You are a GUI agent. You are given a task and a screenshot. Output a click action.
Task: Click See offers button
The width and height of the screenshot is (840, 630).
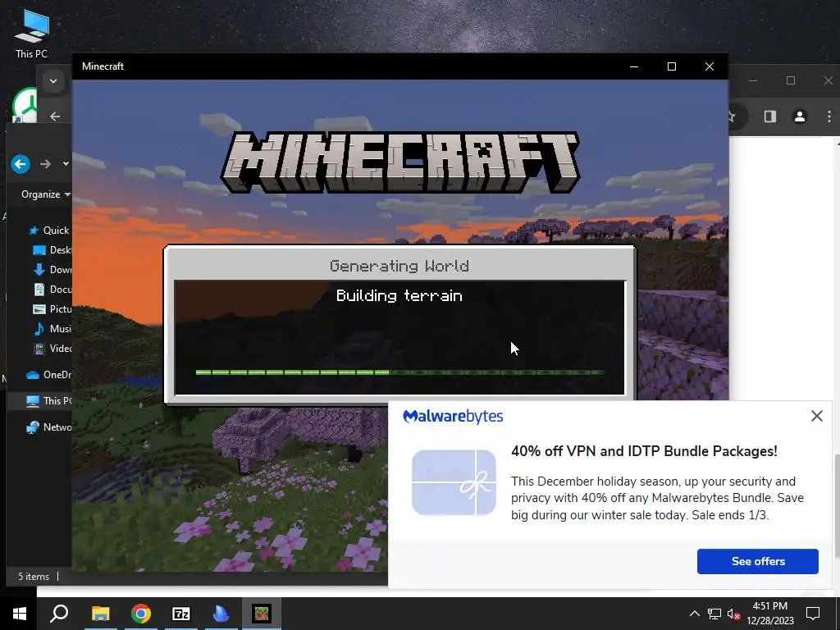click(x=757, y=561)
